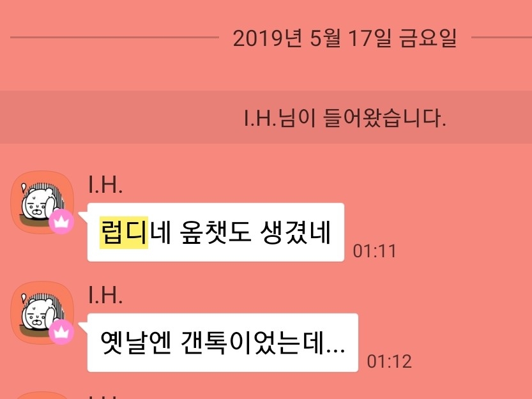
Task: Tap the cut-off sender name at bottom edge
Action: [105, 397]
